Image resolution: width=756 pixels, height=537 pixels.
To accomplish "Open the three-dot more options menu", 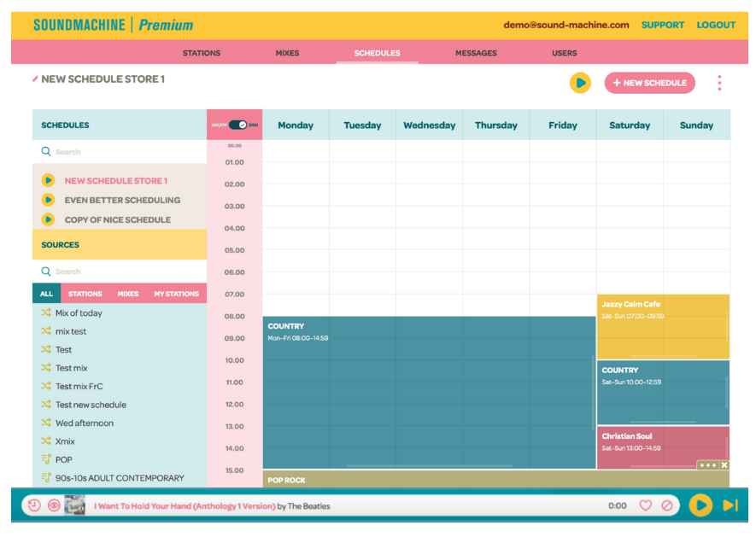I will [x=719, y=83].
